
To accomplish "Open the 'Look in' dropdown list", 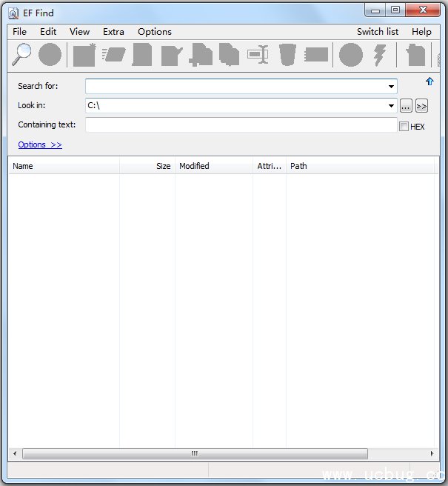I will coord(391,106).
